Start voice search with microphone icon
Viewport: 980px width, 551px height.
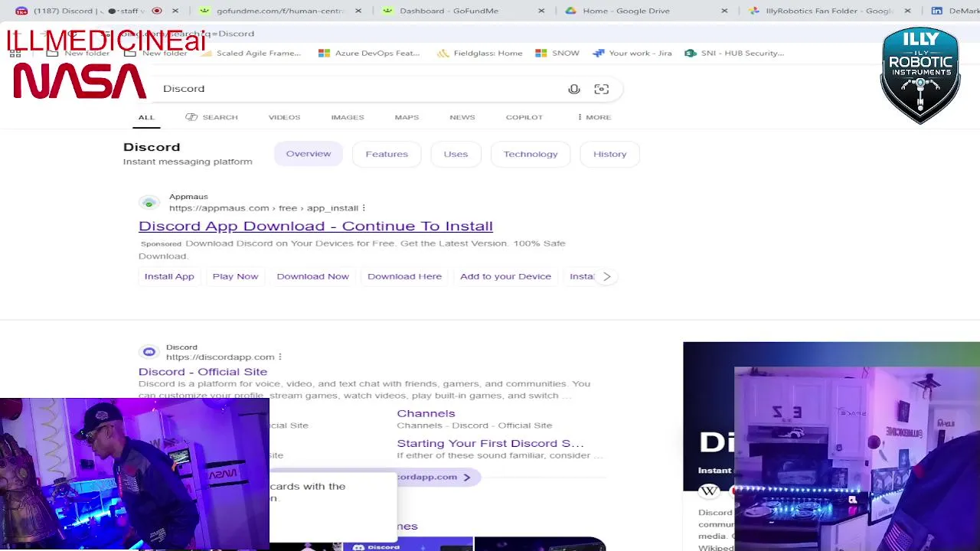(x=574, y=89)
